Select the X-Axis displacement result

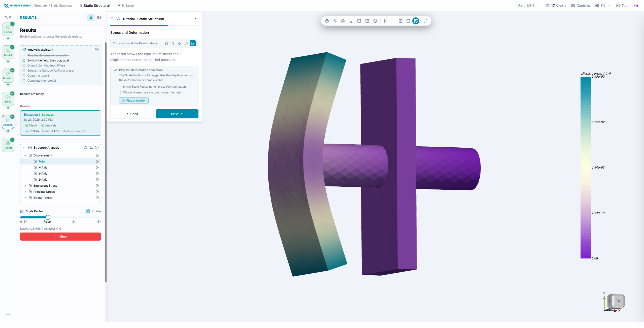(x=60, y=168)
